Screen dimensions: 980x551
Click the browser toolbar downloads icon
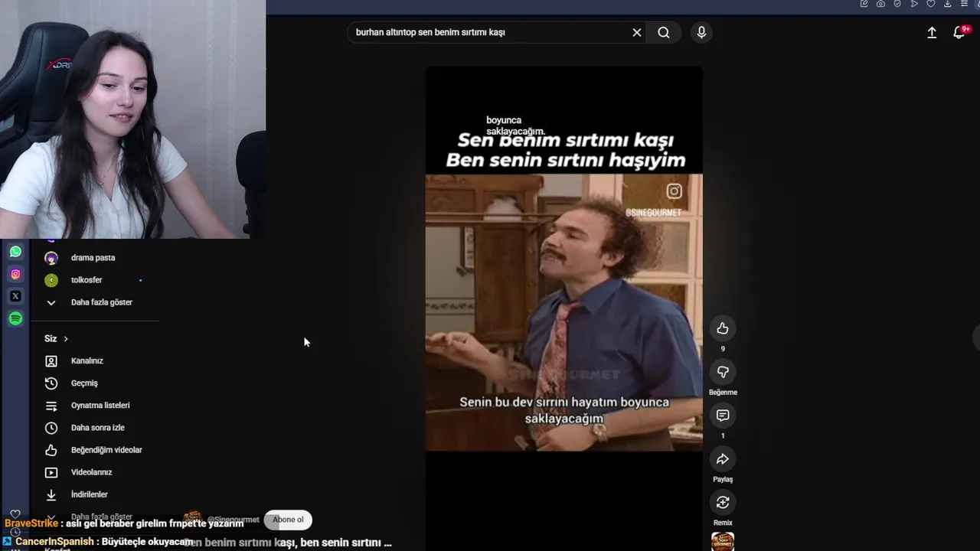point(947,4)
